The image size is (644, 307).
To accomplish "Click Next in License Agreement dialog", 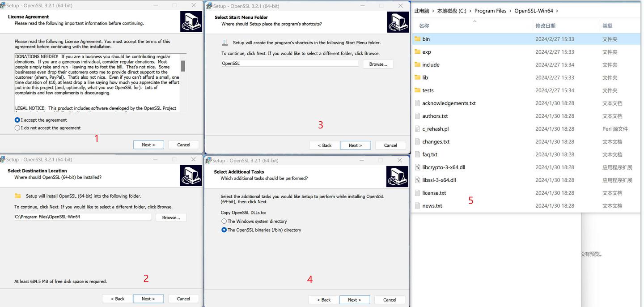I will tap(148, 145).
